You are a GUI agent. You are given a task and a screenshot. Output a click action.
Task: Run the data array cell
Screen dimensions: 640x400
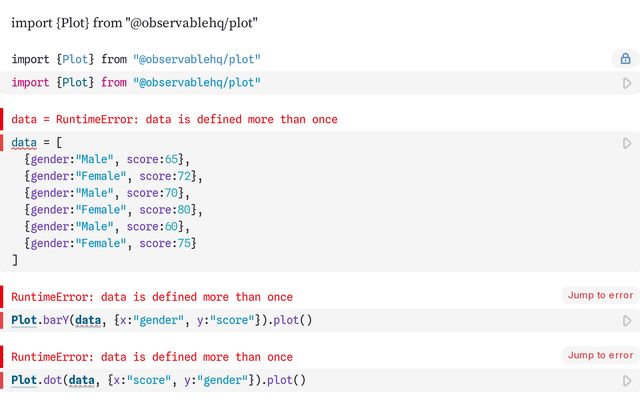627,143
